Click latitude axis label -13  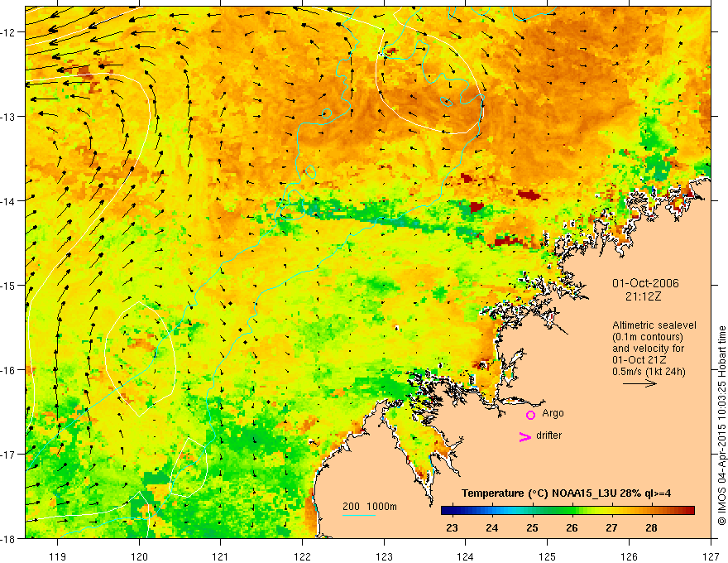pos(9,117)
